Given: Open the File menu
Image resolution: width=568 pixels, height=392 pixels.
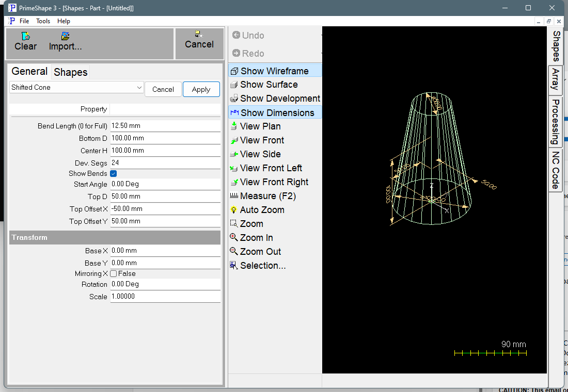Looking at the screenshot, I should click(24, 21).
